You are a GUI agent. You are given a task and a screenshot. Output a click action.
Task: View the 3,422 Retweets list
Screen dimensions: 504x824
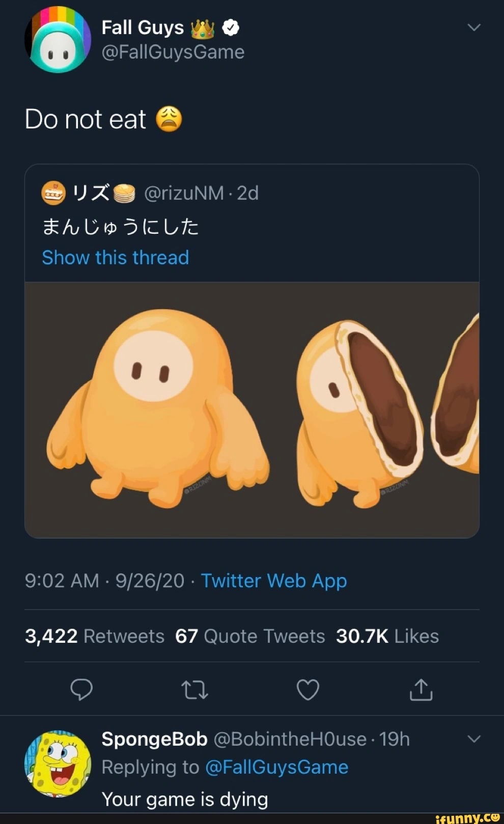95,636
